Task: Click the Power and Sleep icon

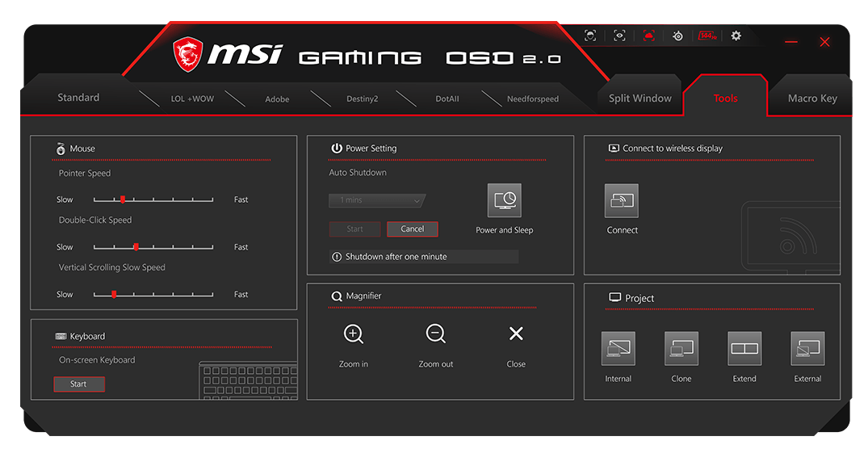Action: click(x=505, y=200)
